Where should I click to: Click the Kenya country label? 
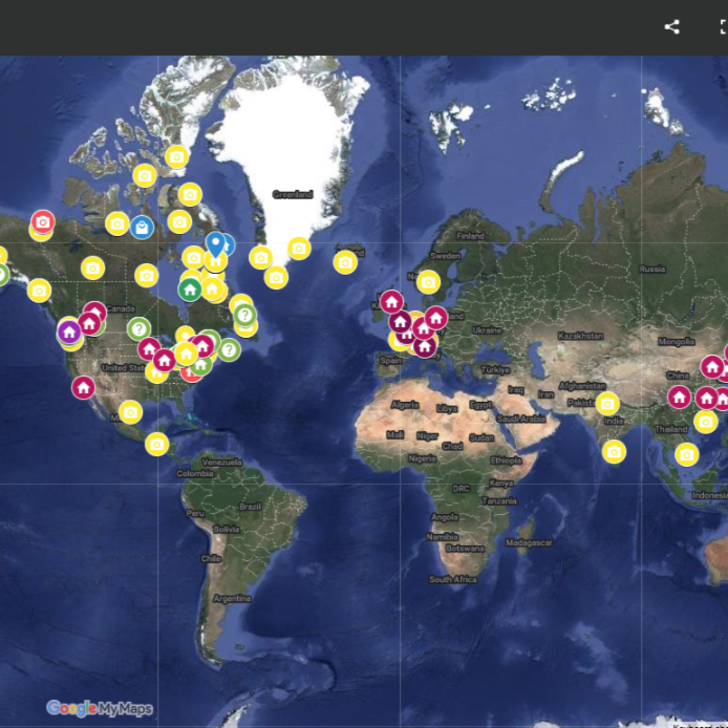[x=501, y=483]
